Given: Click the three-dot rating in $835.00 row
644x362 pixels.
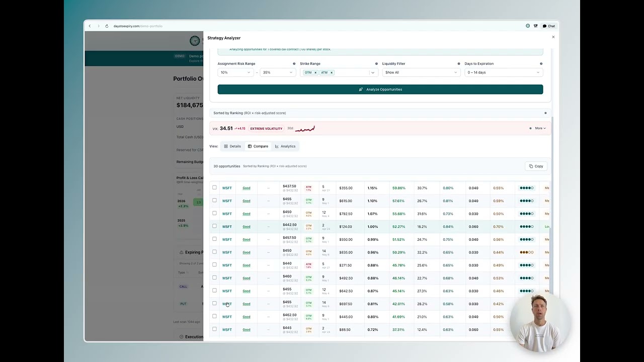Looking at the screenshot, I should (x=527, y=252).
